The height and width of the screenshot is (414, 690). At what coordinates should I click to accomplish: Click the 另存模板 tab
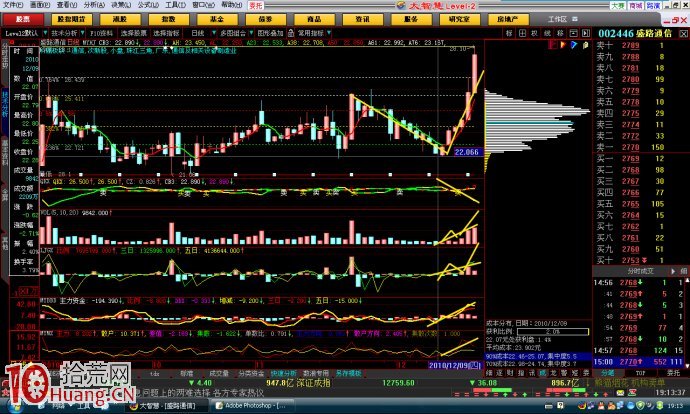349,373
